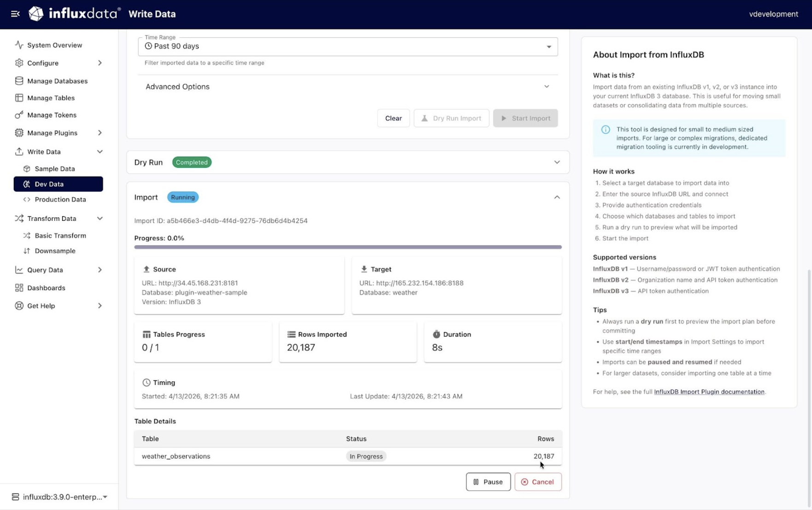Viewport: 812px width, 510px height.
Task: Click the Manage Plugins chip icon
Action: tap(19, 133)
